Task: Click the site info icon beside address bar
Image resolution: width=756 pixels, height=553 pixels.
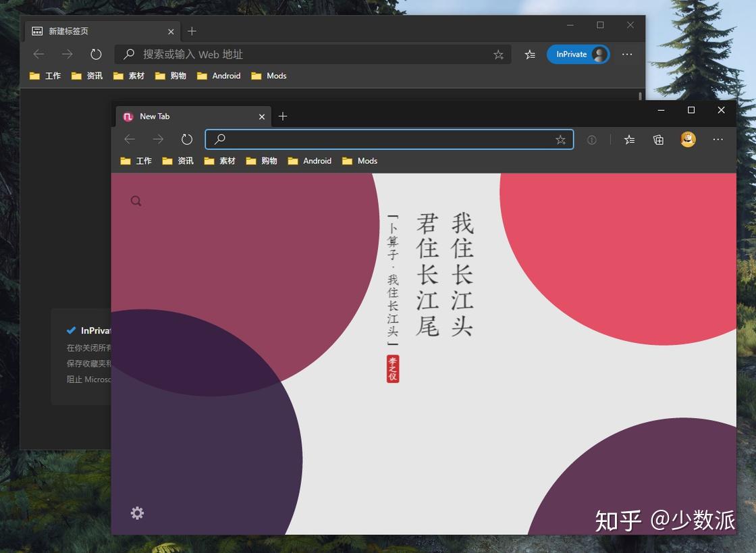Action: 591,140
